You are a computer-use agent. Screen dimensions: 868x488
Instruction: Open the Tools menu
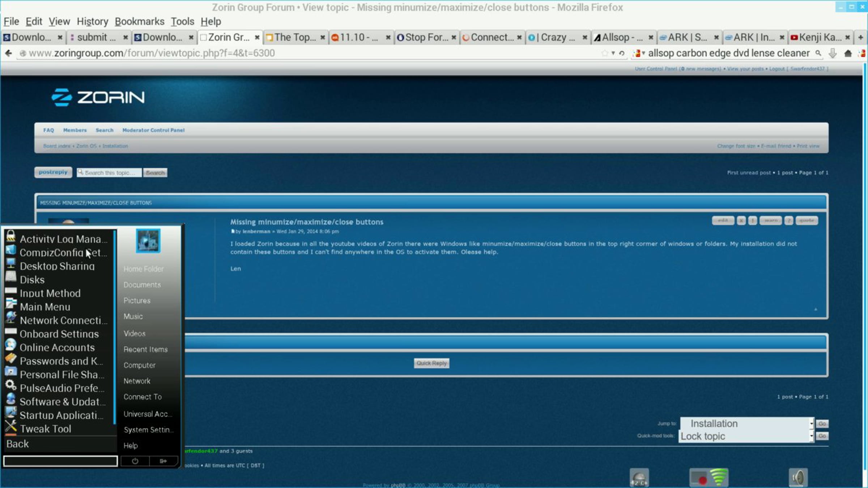click(183, 22)
